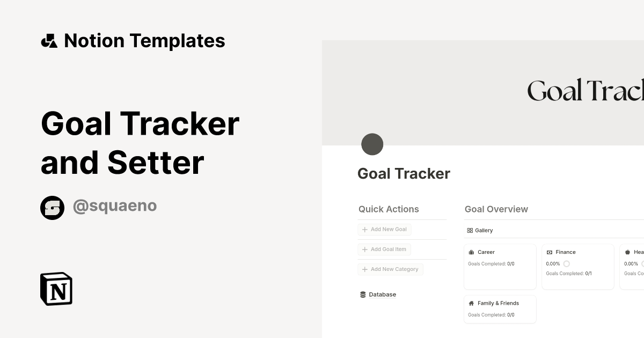Switch to the Gallery view tab
Image resolution: width=644 pixels, height=338 pixels.
(x=479, y=230)
